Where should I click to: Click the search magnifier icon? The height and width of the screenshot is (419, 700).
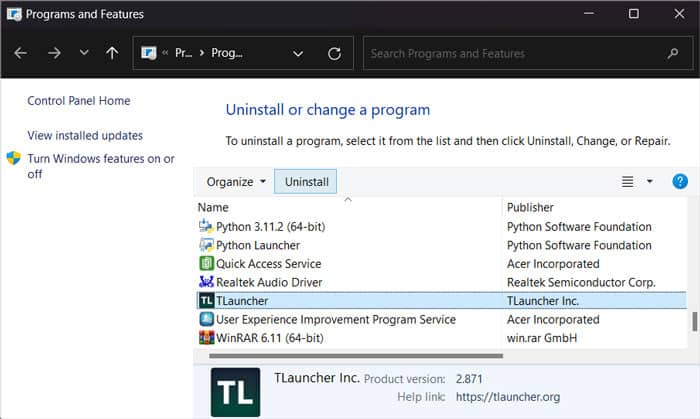pyautogui.click(x=673, y=54)
